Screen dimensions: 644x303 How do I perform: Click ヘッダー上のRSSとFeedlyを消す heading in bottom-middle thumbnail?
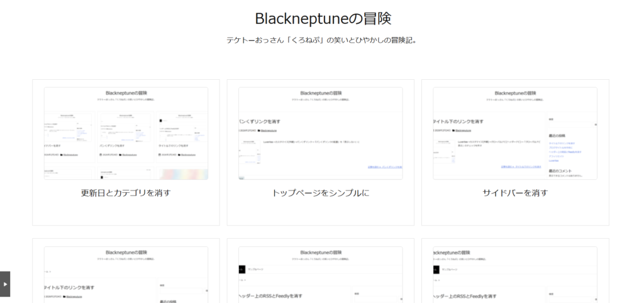click(270, 296)
